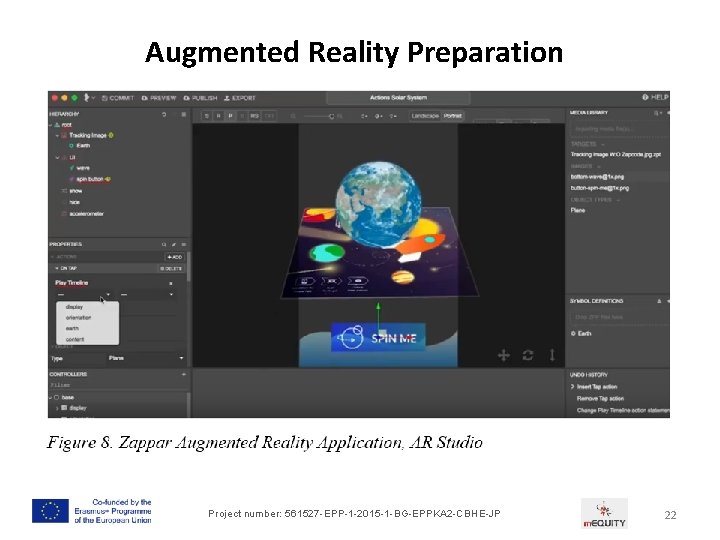Click the first view mode button in the viewport toolbar
The width and height of the screenshot is (720, 540).
(x=207, y=116)
